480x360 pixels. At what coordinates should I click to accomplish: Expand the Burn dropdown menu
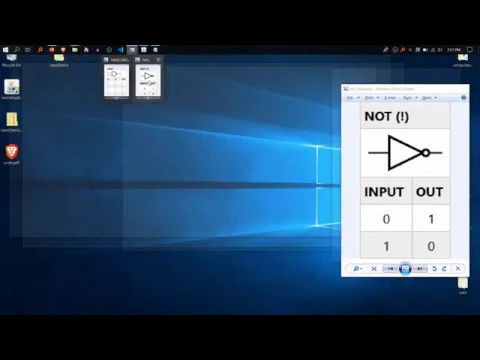pos(410,98)
